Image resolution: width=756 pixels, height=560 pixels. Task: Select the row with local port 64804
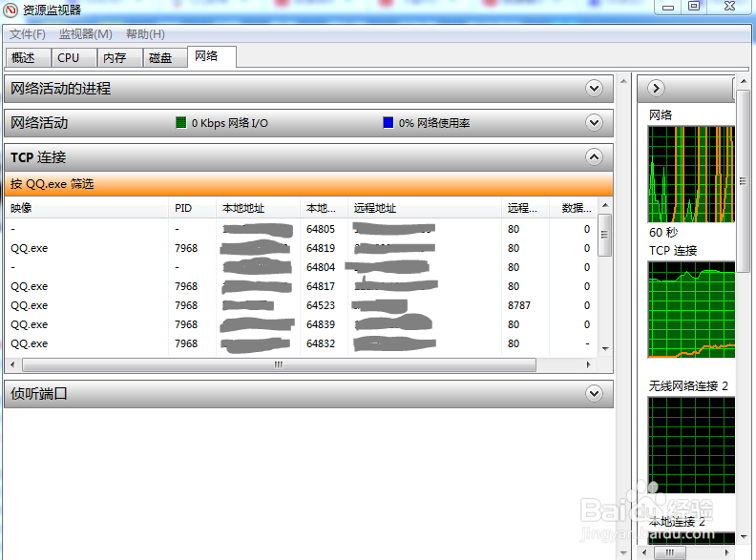click(302, 267)
